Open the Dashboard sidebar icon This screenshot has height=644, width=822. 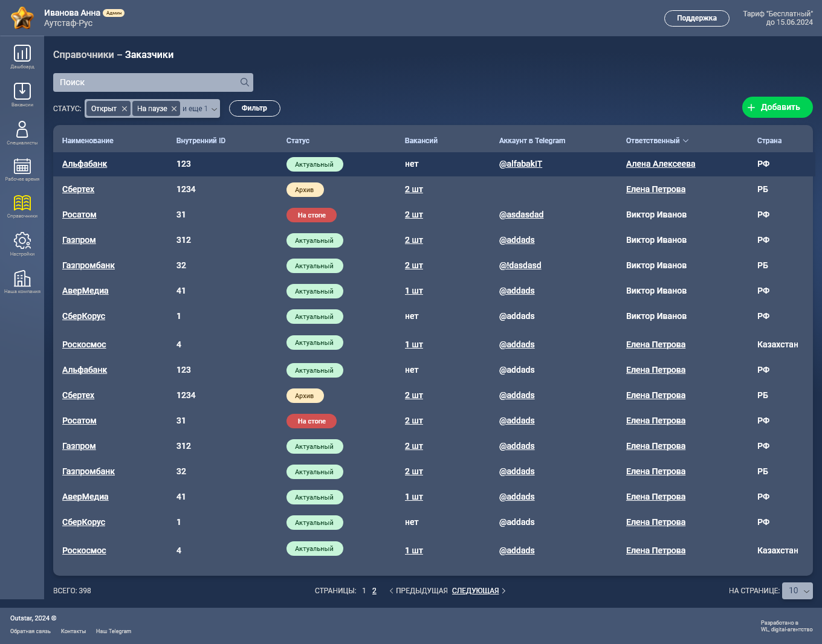point(22,54)
